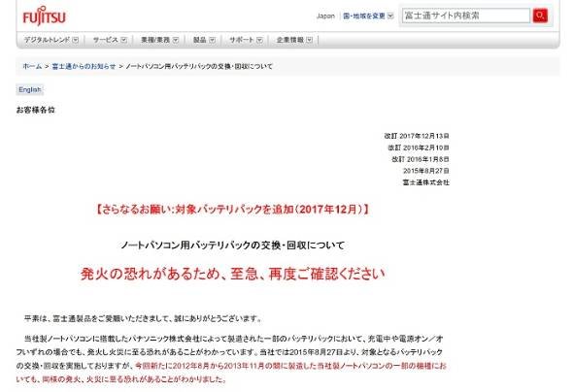Switch to the English version
The image size is (573, 392).
coord(29,90)
